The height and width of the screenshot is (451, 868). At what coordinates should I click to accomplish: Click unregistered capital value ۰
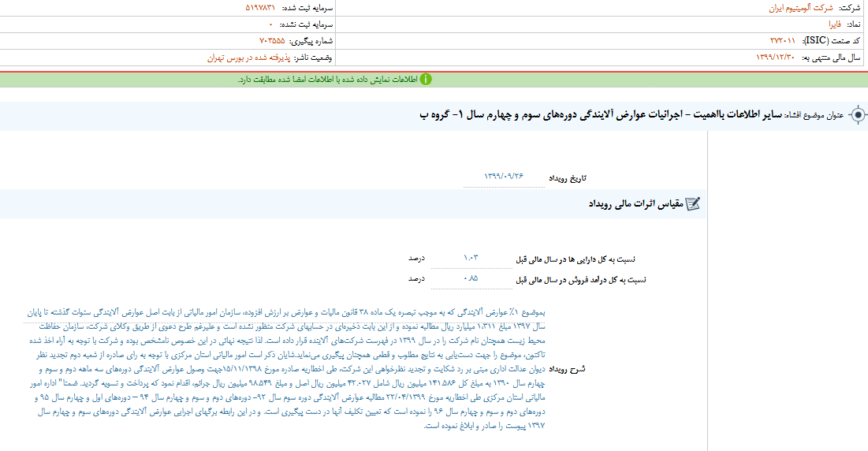pyautogui.click(x=270, y=24)
